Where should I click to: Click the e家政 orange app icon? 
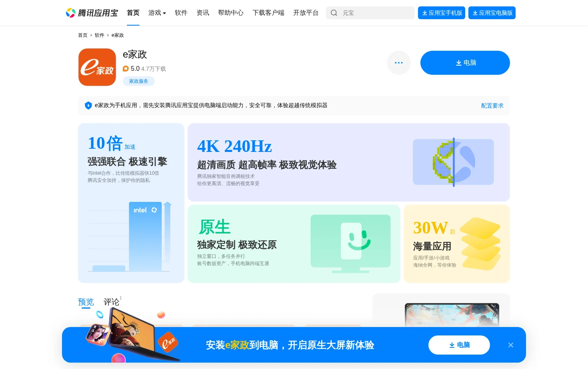tap(97, 67)
